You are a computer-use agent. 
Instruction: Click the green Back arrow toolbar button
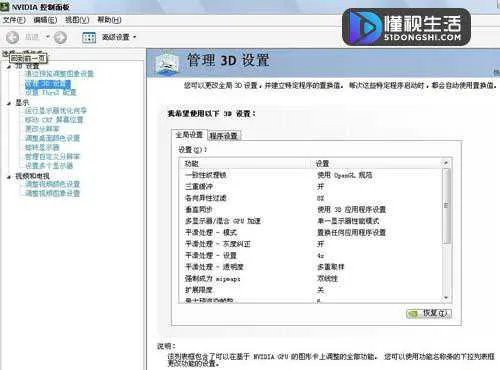tap(13, 37)
